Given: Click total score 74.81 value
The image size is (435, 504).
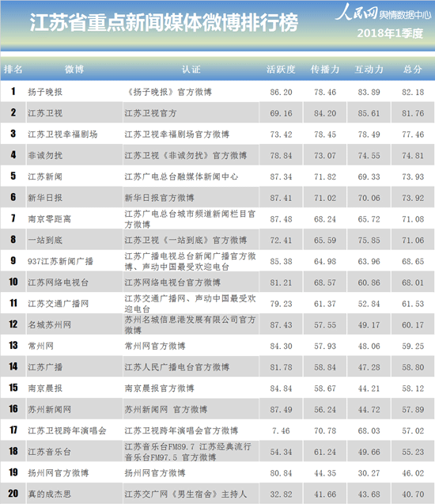Looking at the screenshot, I should [413, 156].
